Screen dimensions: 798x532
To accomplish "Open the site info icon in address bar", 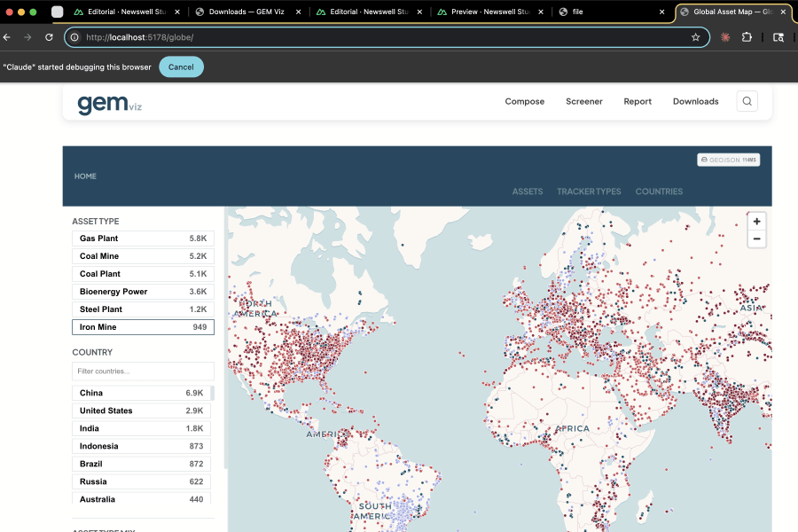I will tap(74, 37).
